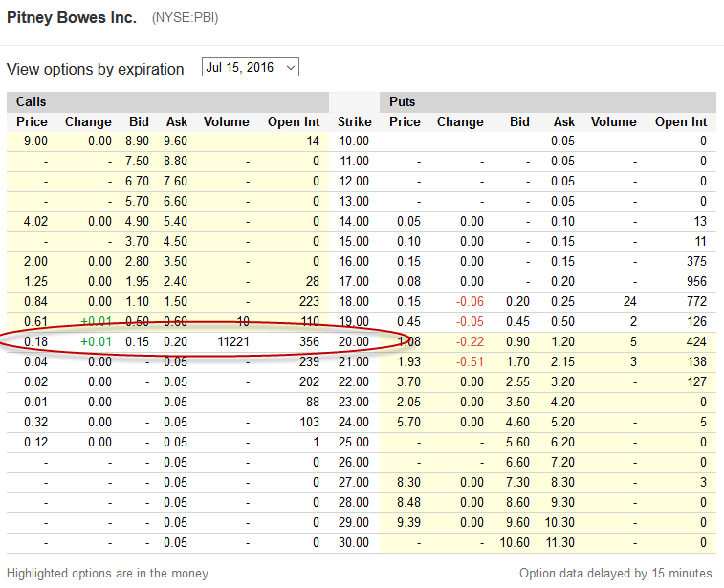Click the Strike column header
The height and width of the screenshot is (588, 724).
(x=354, y=121)
